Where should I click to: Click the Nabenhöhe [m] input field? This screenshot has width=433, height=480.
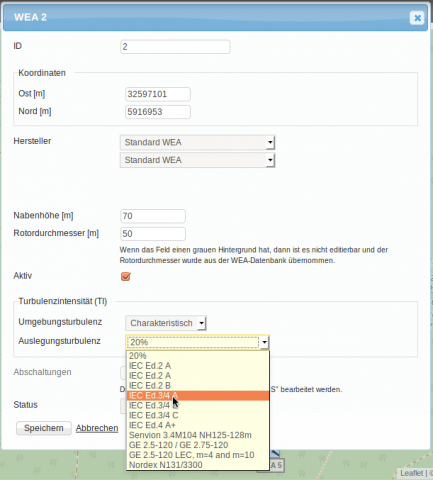tap(153, 216)
